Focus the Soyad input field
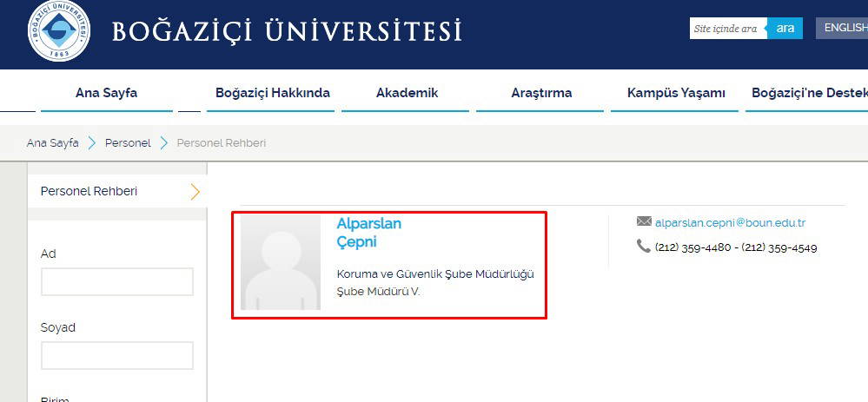This screenshot has height=402, width=868. click(x=117, y=356)
